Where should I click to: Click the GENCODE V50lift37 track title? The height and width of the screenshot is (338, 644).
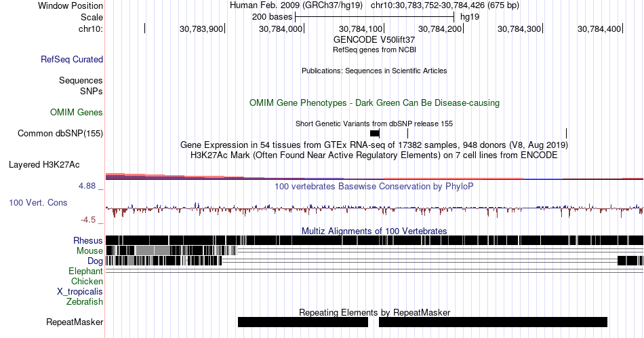[x=374, y=40]
